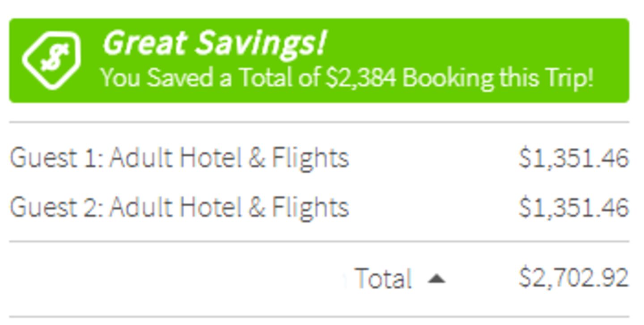Select Guest 1 price $1,351.46

click(574, 158)
